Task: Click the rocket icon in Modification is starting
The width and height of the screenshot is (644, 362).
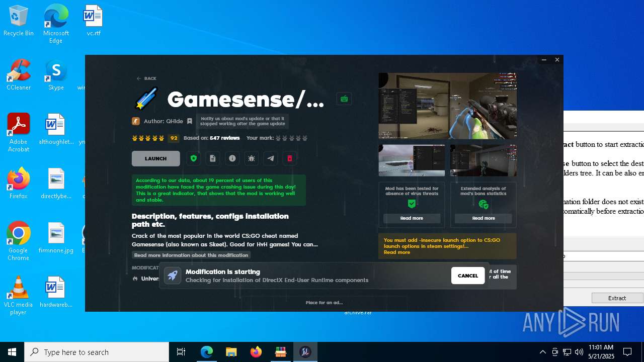Action: tap(173, 276)
